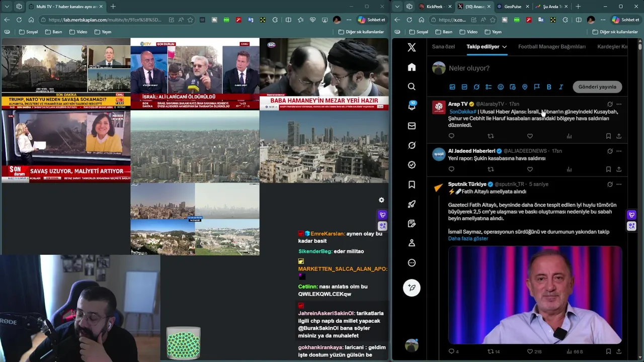Open the rocket icon in X sidebar

[412, 204]
